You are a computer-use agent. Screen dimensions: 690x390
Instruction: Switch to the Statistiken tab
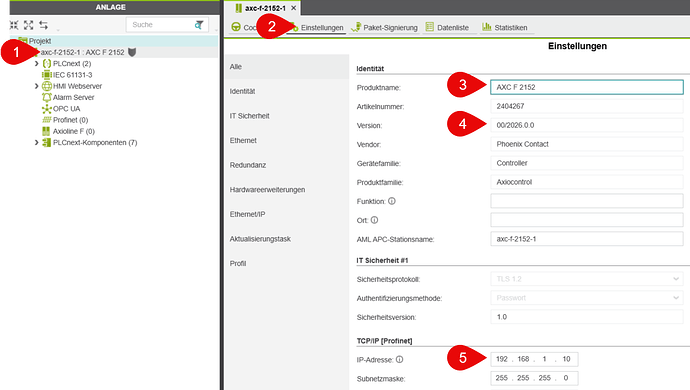coord(505,27)
